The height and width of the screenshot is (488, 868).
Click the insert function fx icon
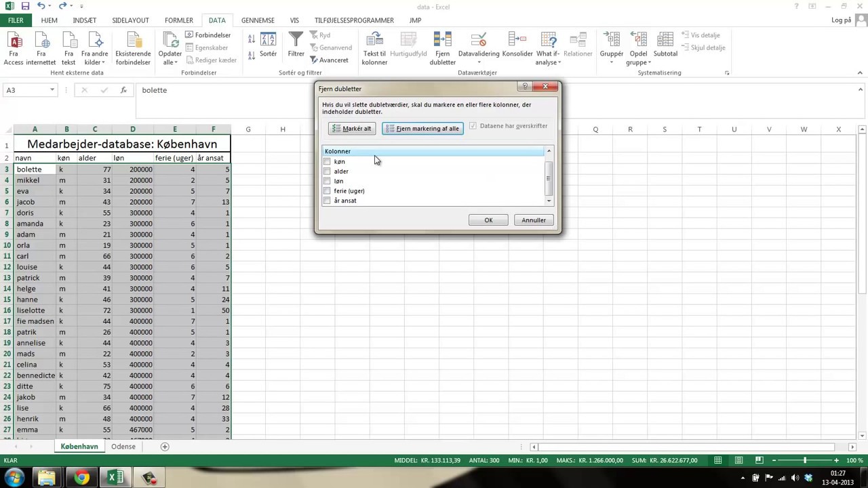(x=123, y=90)
